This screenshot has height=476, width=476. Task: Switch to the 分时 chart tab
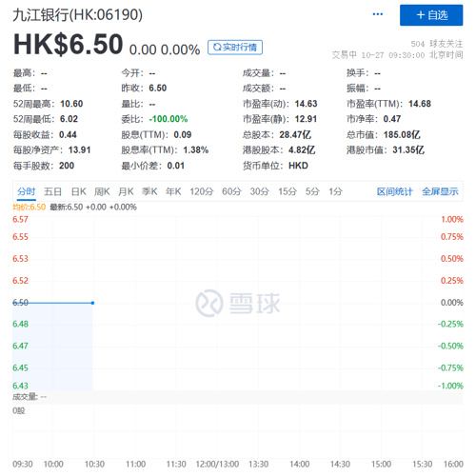coord(26,191)
